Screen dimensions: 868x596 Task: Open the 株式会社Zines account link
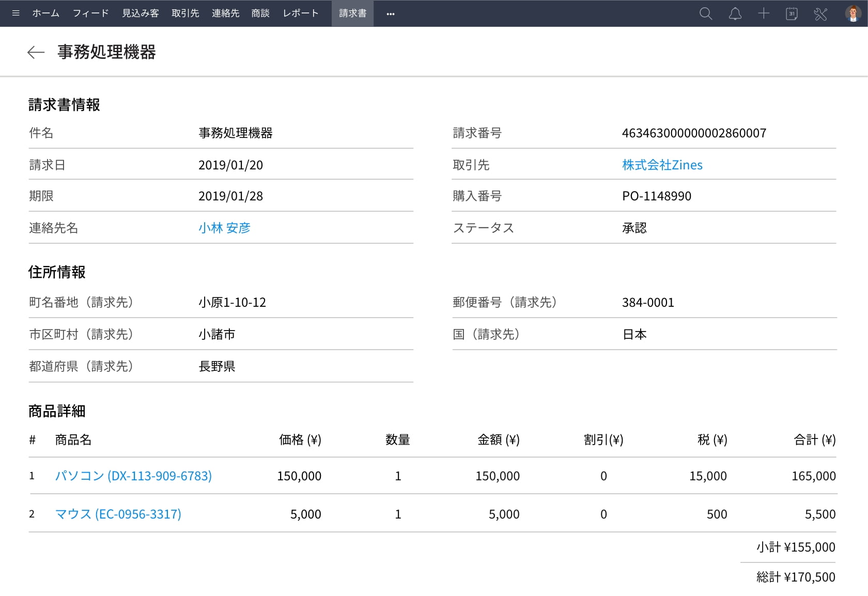coord(662,165)
